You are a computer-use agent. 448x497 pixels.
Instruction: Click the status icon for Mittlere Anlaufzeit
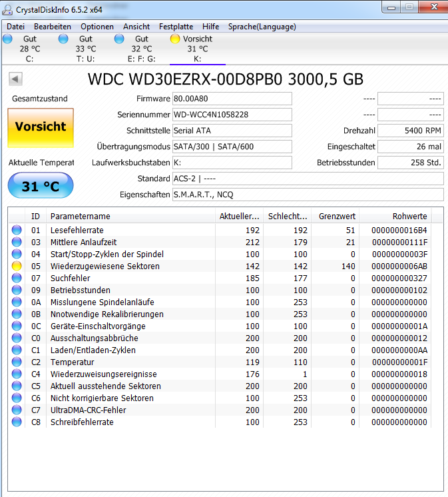[x=17, y=242]
